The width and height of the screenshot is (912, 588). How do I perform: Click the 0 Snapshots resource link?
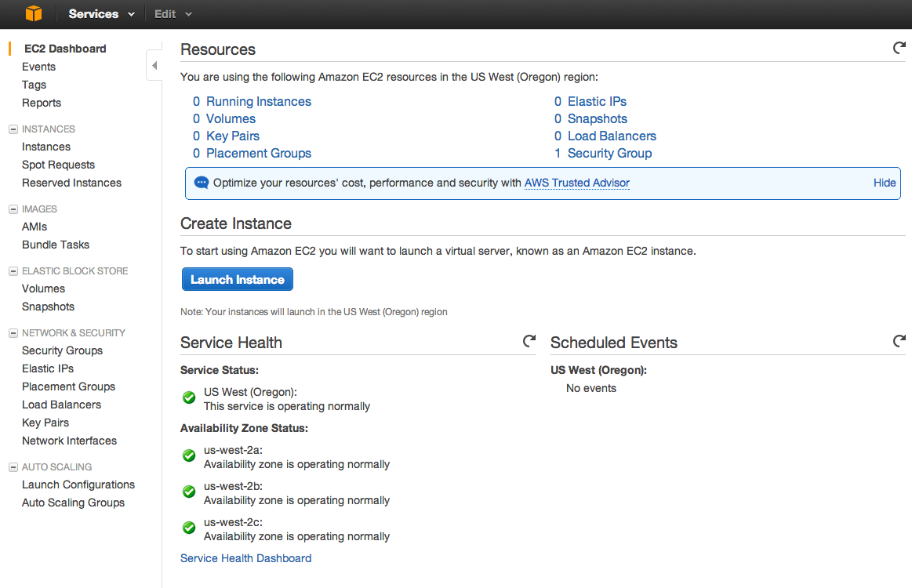(x=590, y=118)
